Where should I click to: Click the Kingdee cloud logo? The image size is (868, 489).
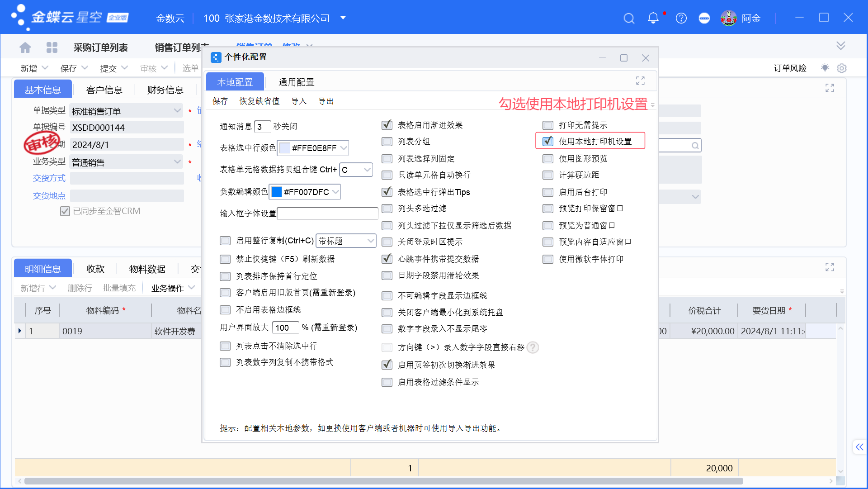point(70,18)
